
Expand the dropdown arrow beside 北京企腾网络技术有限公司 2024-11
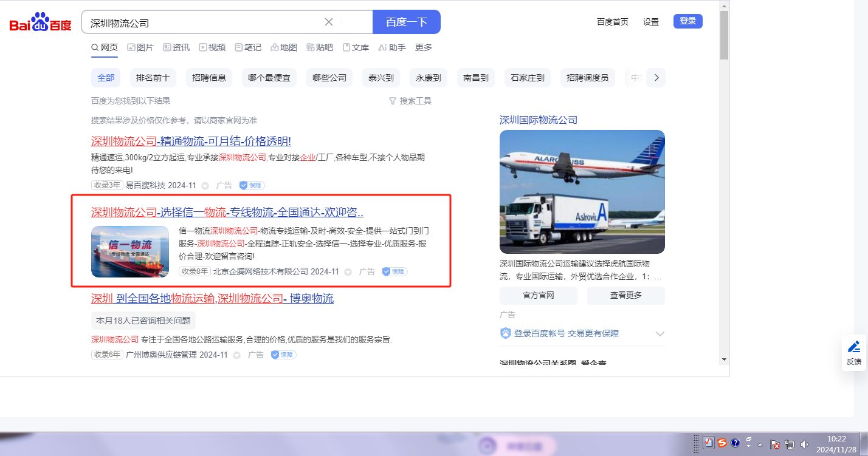coord(348,272)
